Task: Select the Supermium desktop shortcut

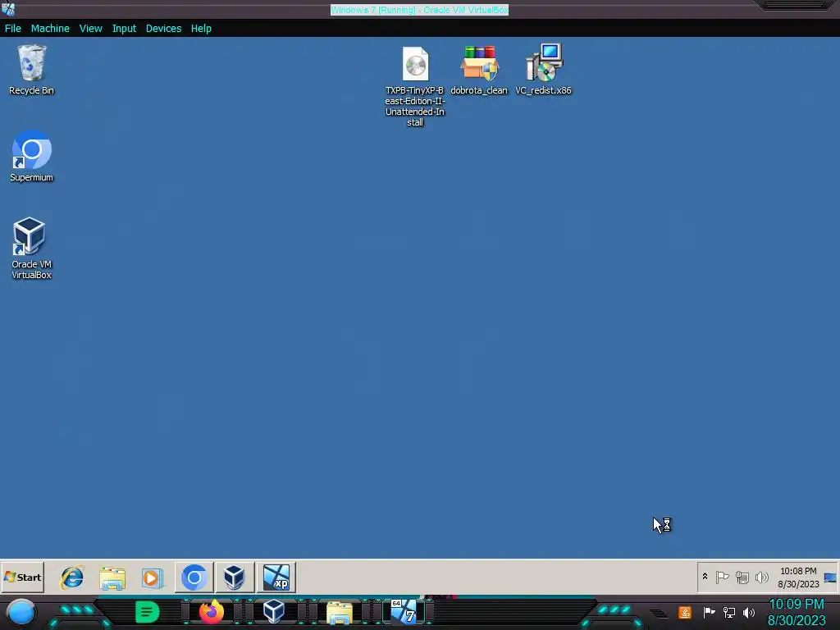Action: point(32,157)
